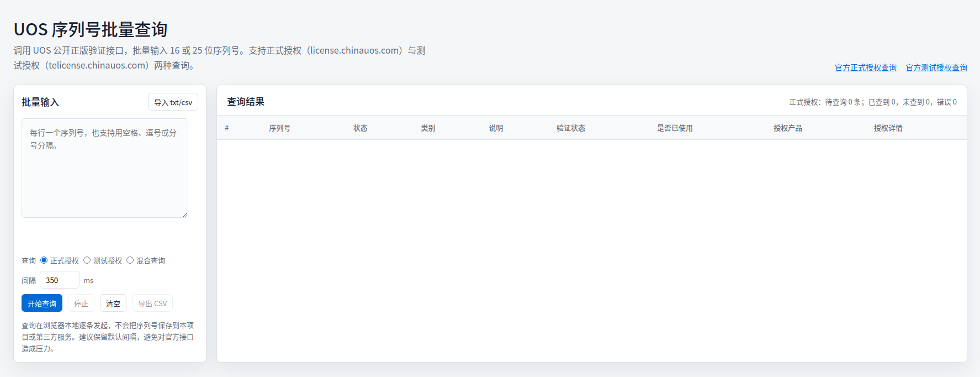Choose the 混合查询 radio option
This screenshot has height=377, width=980.
click(x=130, y=260)
